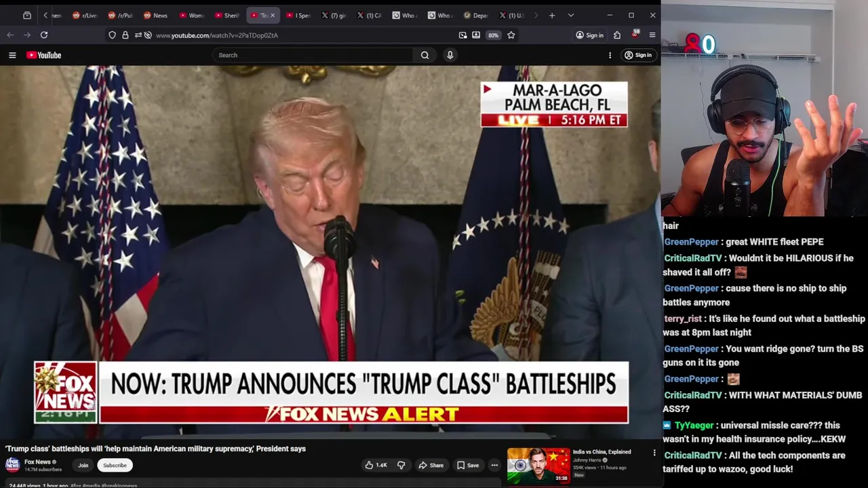Bookmark this page with the star icon
Viewport: 868px width, 488px height.
pos(511,35)
